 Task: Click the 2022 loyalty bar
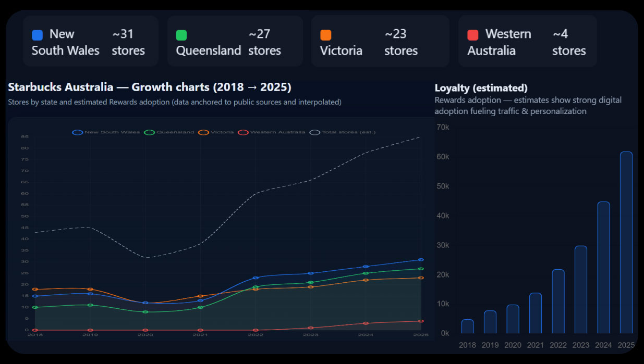tap(558, 301)
